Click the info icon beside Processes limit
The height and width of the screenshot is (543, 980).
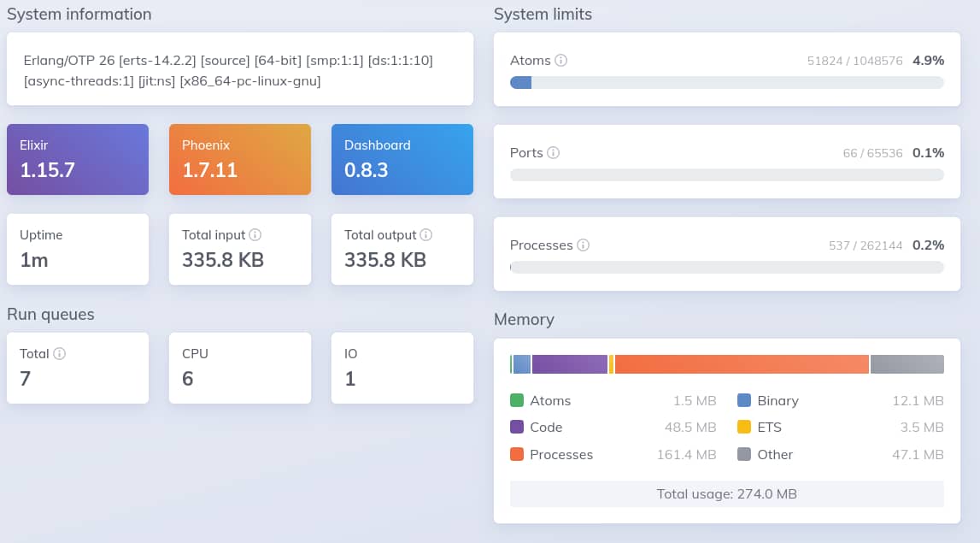coord(584,245)
